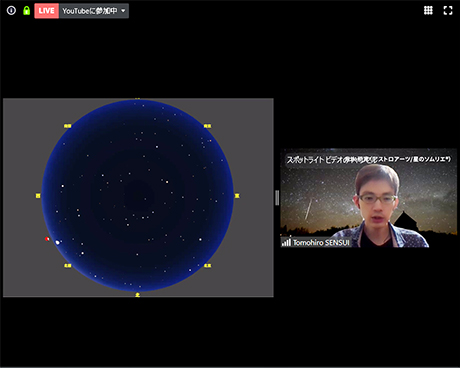This screenshot has height=368, width=460.
Task: Select the 東 east label on sky map
Action: [237, 196]
